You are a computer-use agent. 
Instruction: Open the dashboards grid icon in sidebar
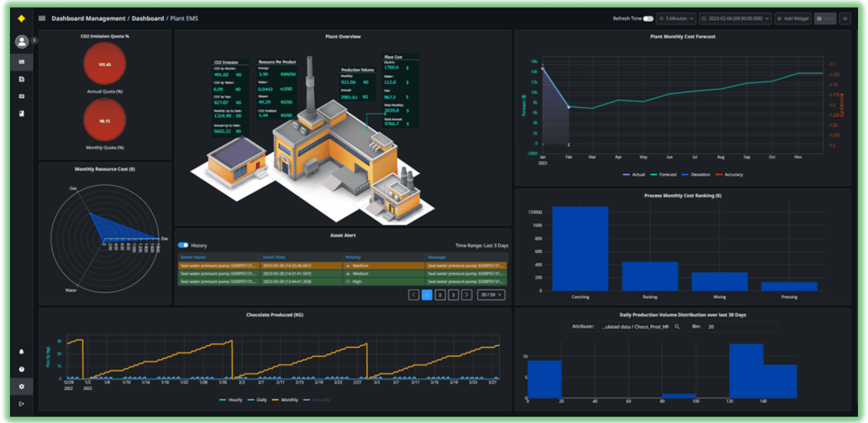22,62
